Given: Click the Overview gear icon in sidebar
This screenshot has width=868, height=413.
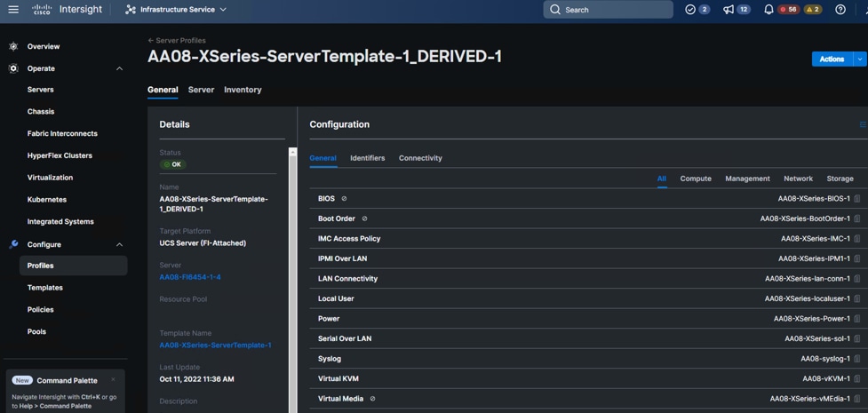Looking at the screenshot, I should [13, 46].
